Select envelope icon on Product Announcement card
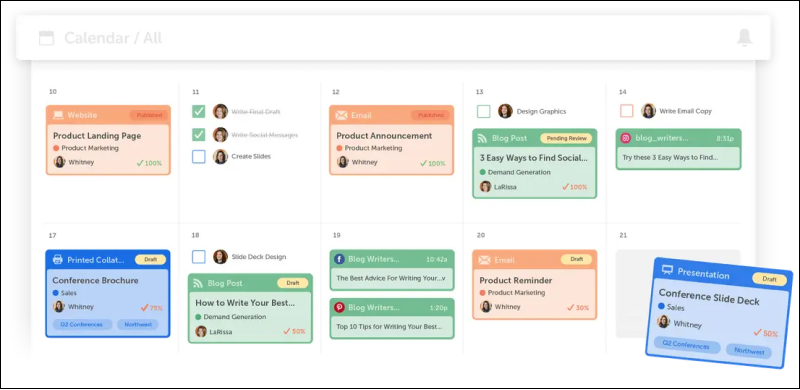Image resolution: width=800 pixels, height=390 pixels. click(x=341, y=115)
